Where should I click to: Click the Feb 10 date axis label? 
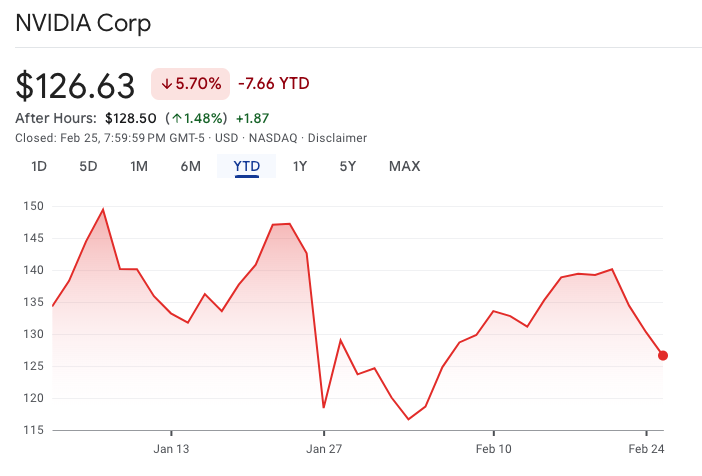click(494, 449)
